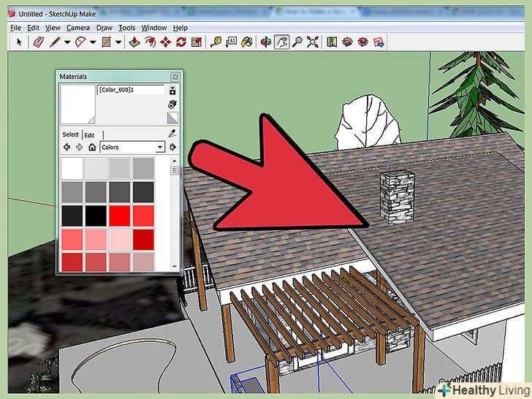
Task: Choose the Select arrow tool
Action: click(x=19, y=42)
